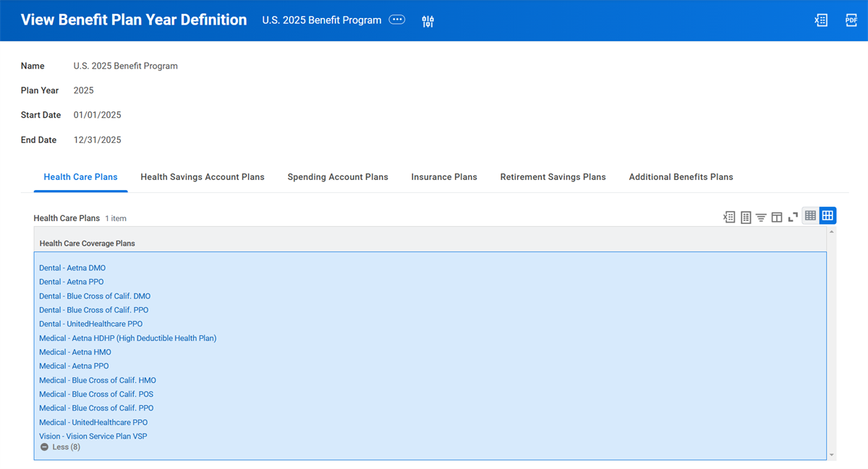Screen dimensions: 868x469
Task: Open Additional Benefits Plans tab
Action: click(681, 177)
